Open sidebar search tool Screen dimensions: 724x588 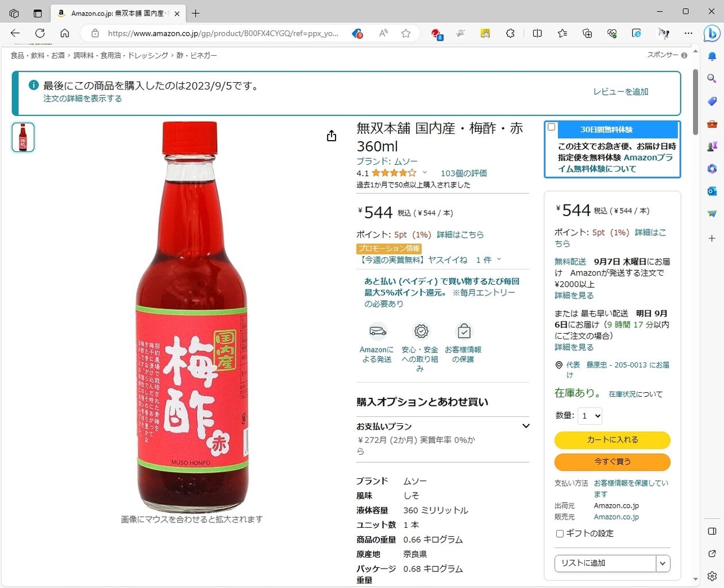pyautogui.click(x=712, y=79)
